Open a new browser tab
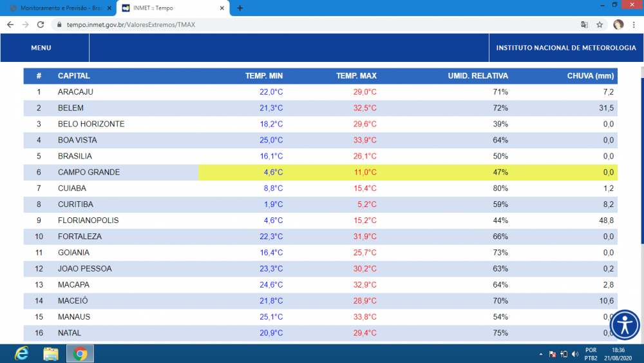Image resolution: width=644 pixels, height=363 pixels. pyautogui.click(x=240, y=8)
